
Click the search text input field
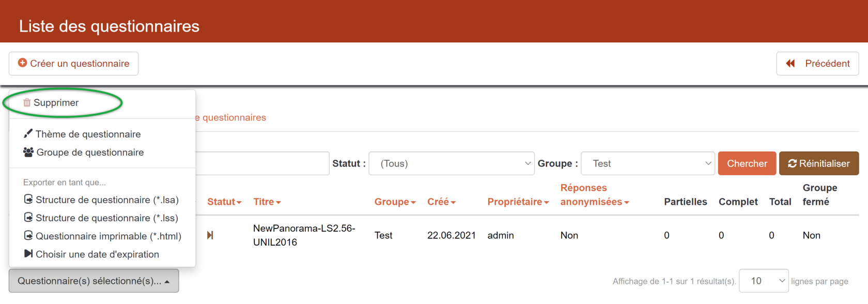tap(262, 163)
